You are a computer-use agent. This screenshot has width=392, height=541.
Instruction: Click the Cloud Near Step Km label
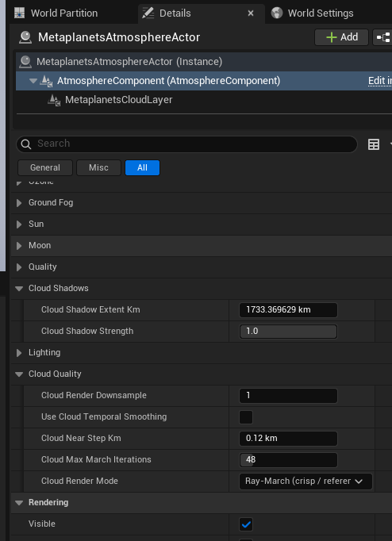[x=81, y=438]
